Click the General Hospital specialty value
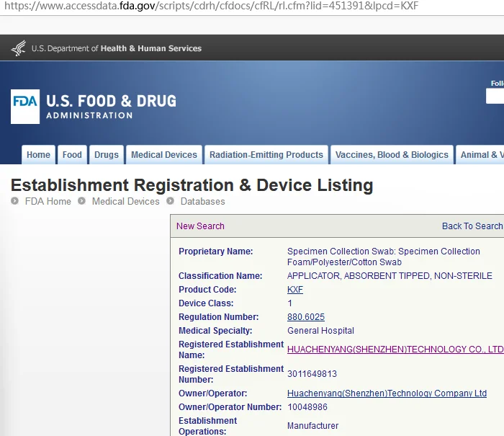Viewport: 504px width, 436px height. click(320, 331)
